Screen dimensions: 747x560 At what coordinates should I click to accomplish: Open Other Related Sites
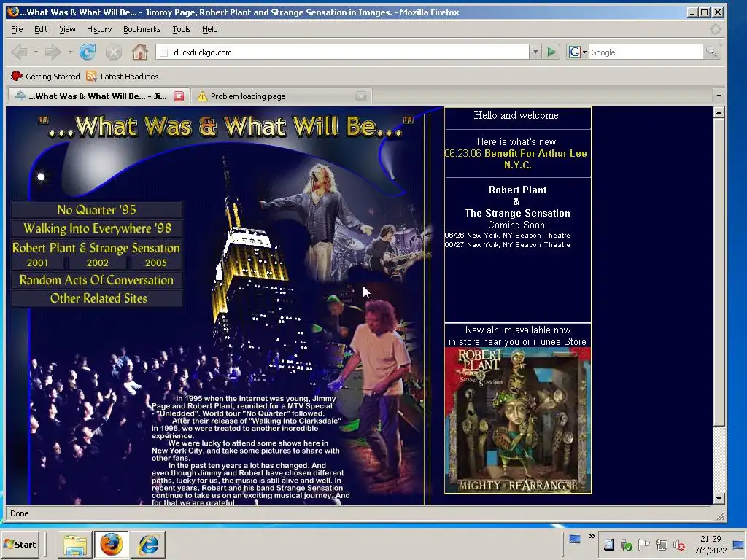[x=98, y=298]
